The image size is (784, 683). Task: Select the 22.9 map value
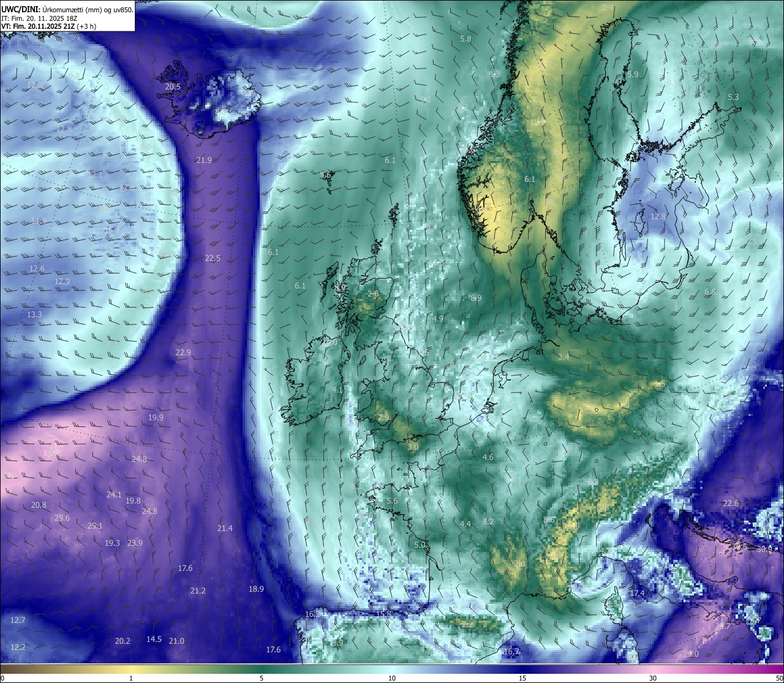[183, 352]
